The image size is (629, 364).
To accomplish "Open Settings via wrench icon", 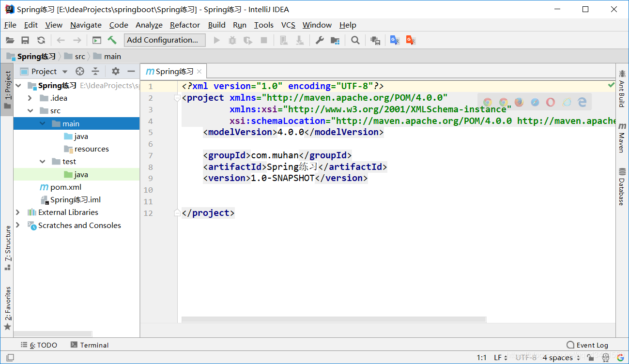I will (320, 40).
